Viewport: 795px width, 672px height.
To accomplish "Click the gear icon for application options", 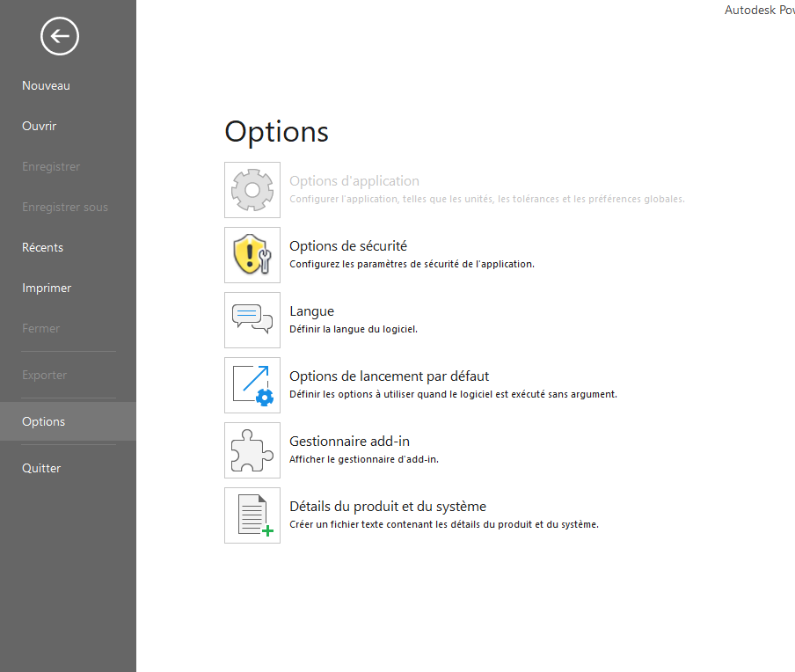I will pyautogui.click(x=252, y=190).
